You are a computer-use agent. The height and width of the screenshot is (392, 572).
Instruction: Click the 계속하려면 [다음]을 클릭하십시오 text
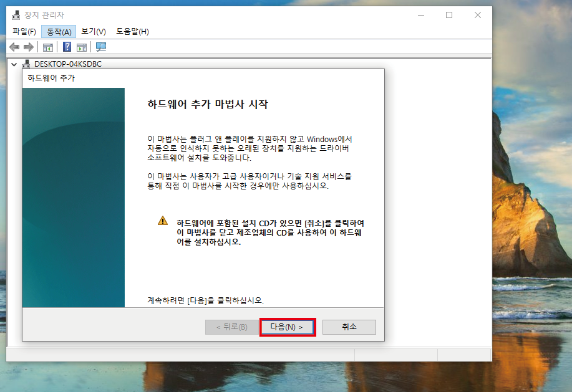[x=205, y=300]
